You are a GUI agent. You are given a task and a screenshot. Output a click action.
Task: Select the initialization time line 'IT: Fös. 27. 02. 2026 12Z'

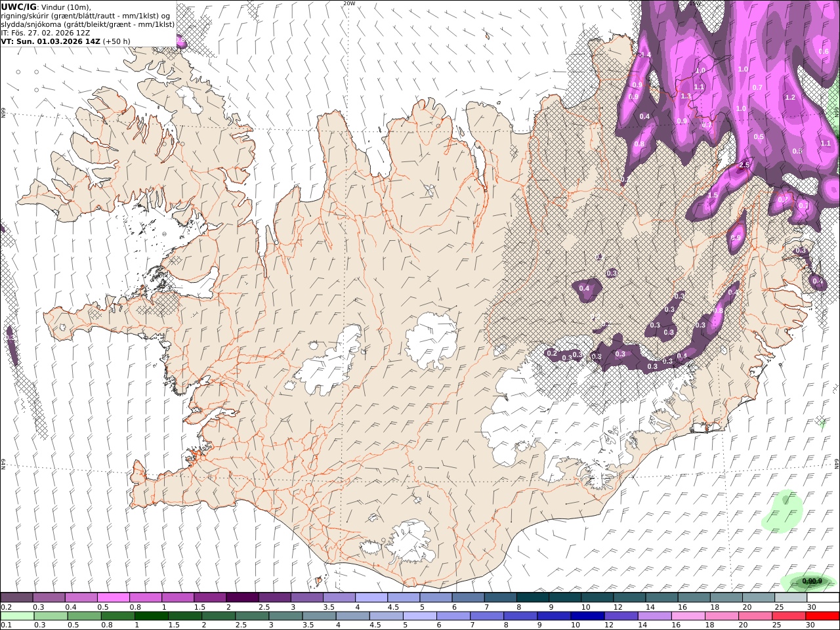[x=46, y=32]
